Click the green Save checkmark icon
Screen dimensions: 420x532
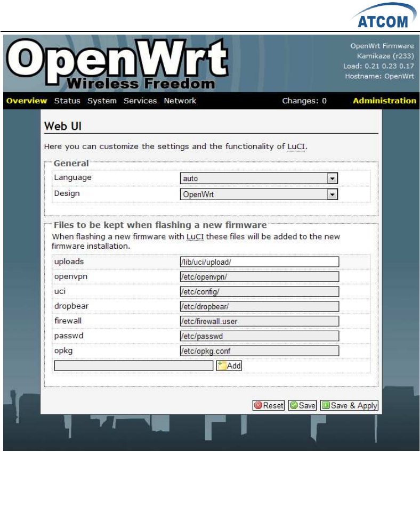click(294, 405)
